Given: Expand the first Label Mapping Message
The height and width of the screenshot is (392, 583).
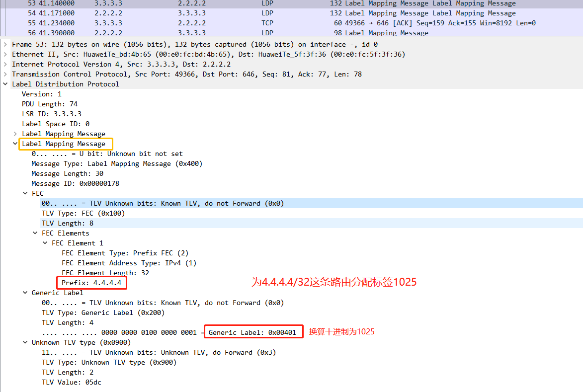Looking at the screenshot, I should pyautogui.click(x=15, y=134).
